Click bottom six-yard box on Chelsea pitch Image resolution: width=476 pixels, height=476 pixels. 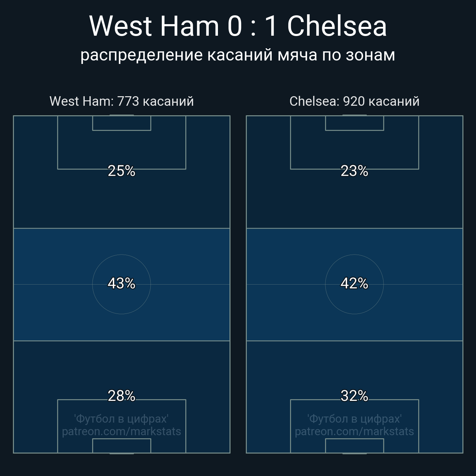point(354,446)
